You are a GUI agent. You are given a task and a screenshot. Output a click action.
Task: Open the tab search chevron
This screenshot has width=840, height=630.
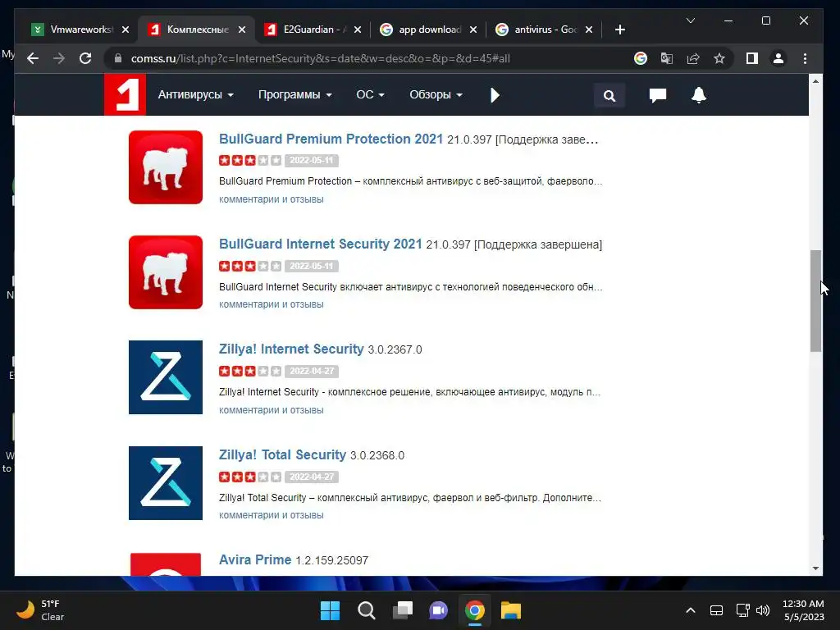691,21
